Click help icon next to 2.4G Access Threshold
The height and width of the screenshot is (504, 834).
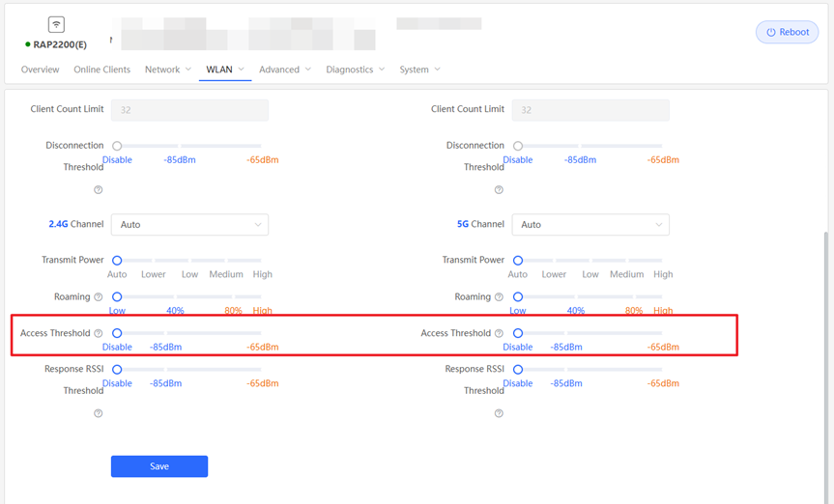[x=99, y=334]
